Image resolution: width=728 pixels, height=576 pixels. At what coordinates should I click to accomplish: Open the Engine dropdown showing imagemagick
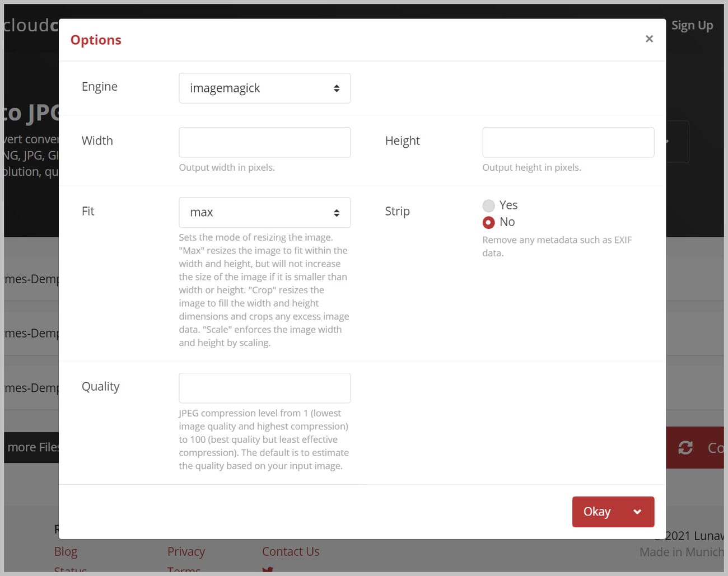click(264, 88)
